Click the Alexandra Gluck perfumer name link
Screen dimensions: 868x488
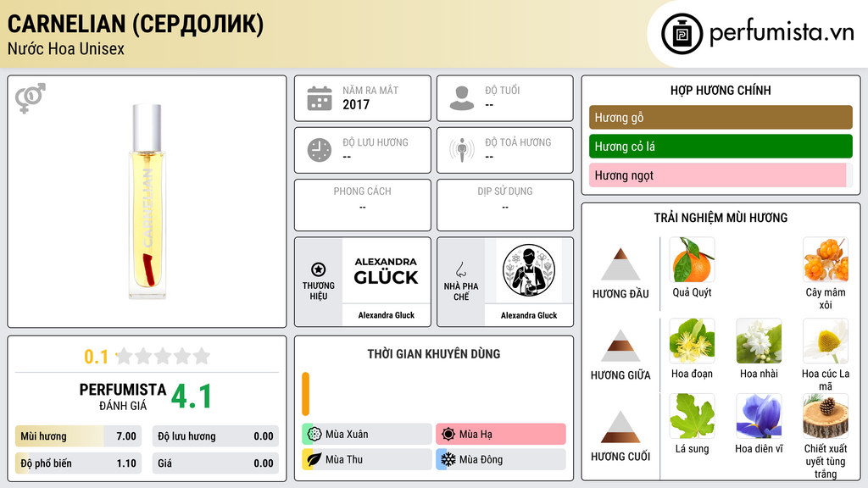coord(529,315)
